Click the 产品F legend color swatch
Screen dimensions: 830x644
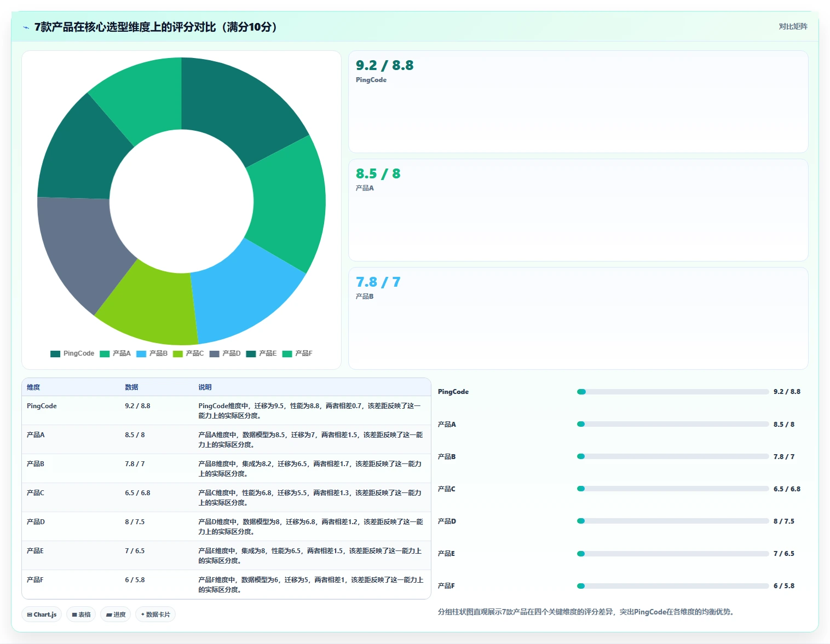(287, 354)
